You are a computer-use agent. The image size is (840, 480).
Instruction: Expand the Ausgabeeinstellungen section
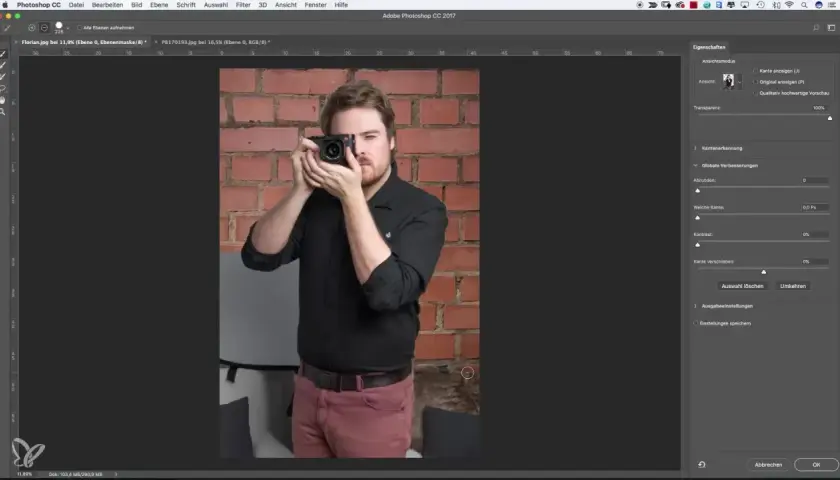tap(695, 306)
